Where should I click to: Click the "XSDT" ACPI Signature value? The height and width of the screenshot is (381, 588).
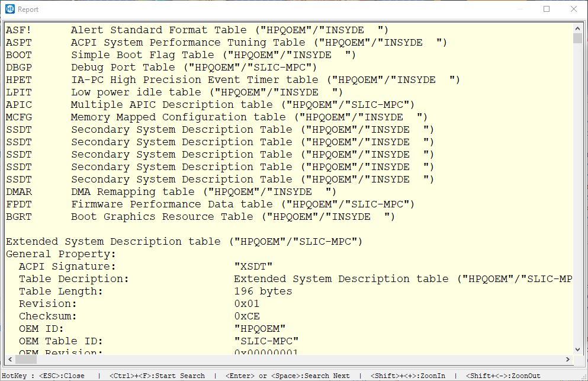(x=253, y=267)
